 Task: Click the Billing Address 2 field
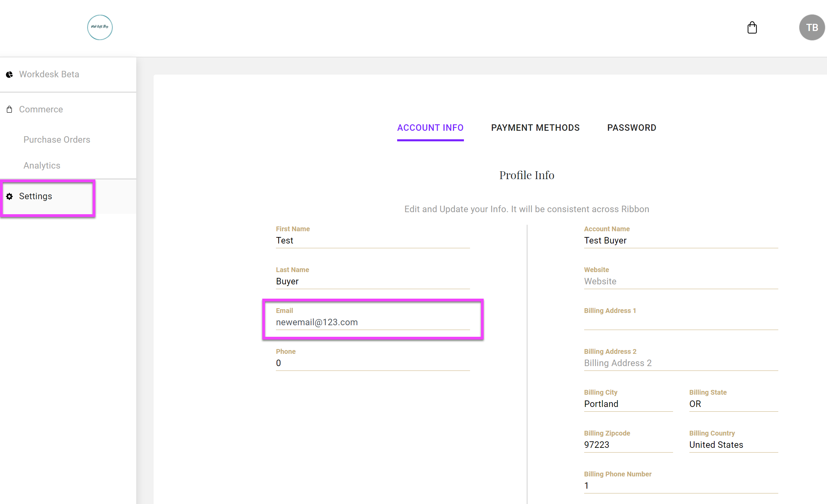tap(681, 363)
